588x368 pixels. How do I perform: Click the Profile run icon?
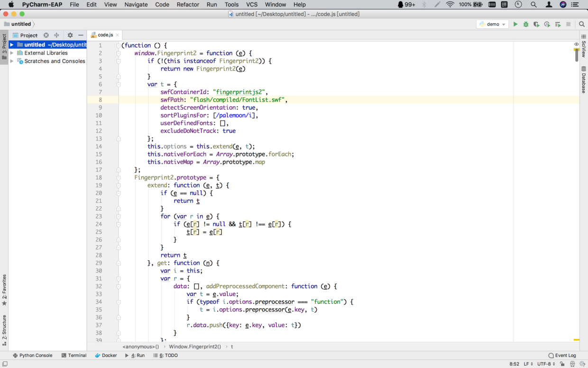coord(547,24)
